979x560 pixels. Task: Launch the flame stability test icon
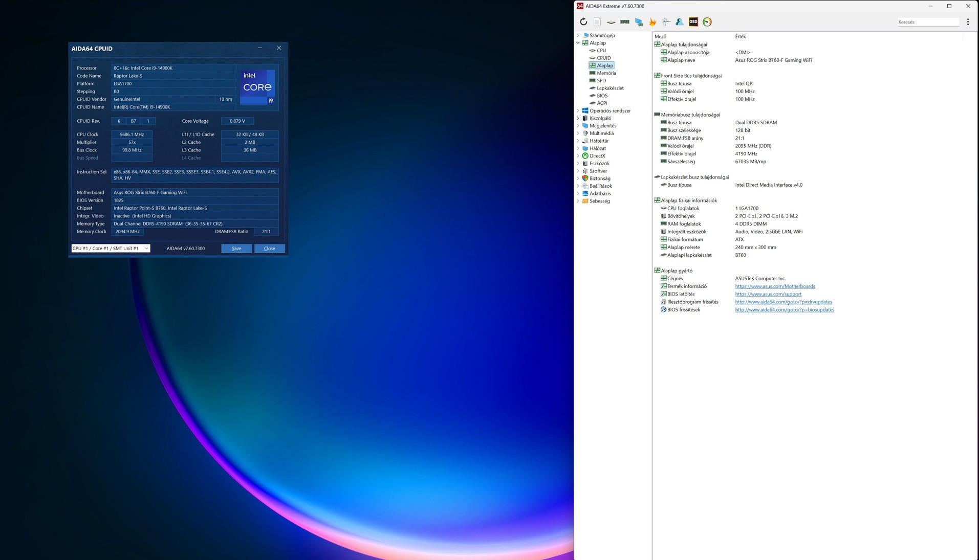pos(652,22)
